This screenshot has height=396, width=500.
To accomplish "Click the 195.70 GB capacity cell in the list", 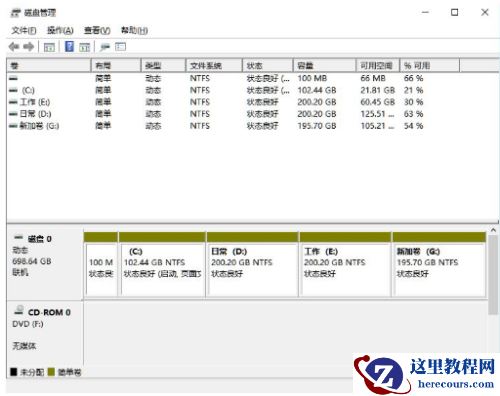I will tap(317, 126).
